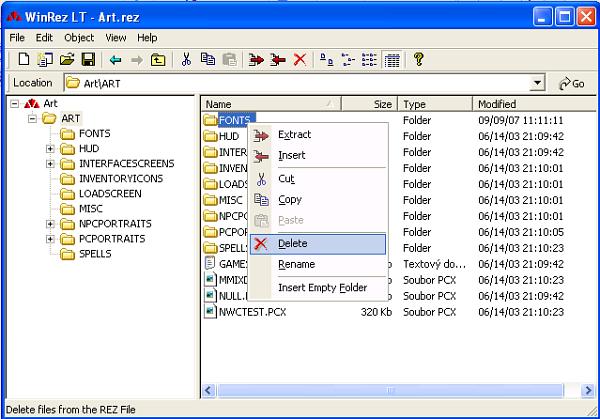The width and height of the screenshot is (600, 419).
Task: Click the Open folder toolbar icon
Action: click(x=67, y=60)
